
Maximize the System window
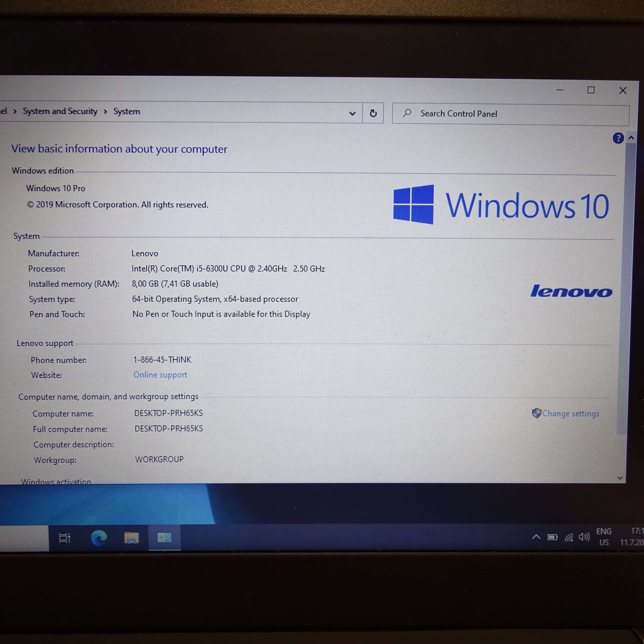pyautogui.click(x=591, y=90)
